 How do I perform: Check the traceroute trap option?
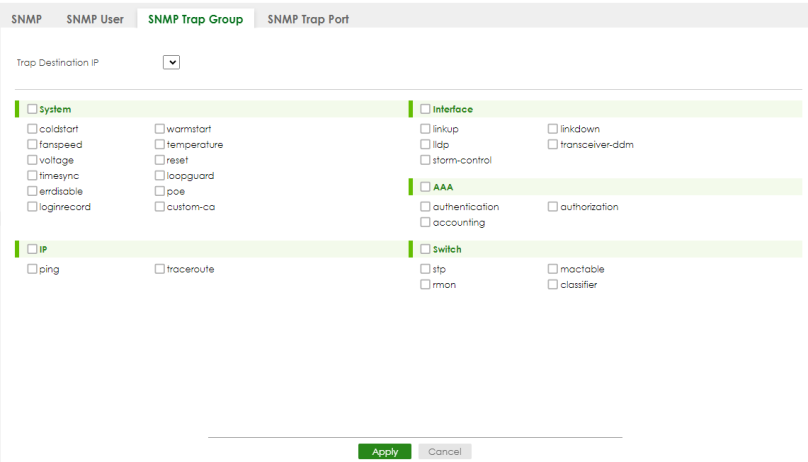160,269
